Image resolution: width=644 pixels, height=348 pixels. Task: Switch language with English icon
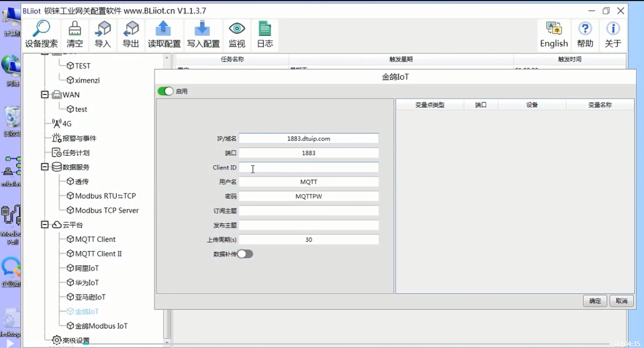tap(554, 29)
